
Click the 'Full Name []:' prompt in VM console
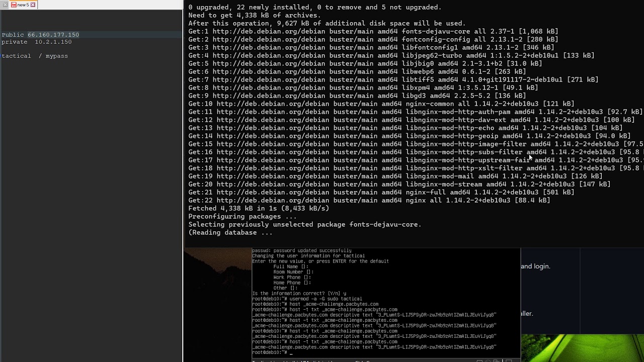[291, 267]
